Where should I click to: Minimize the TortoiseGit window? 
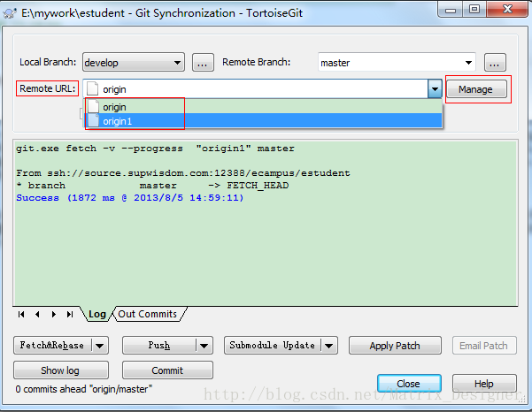click(451, 10)
